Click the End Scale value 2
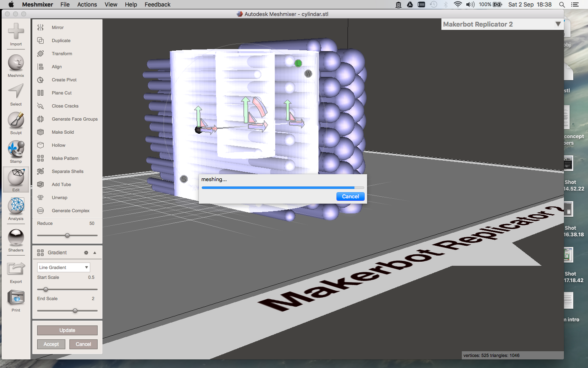588x368 pixels. [93, 298]
